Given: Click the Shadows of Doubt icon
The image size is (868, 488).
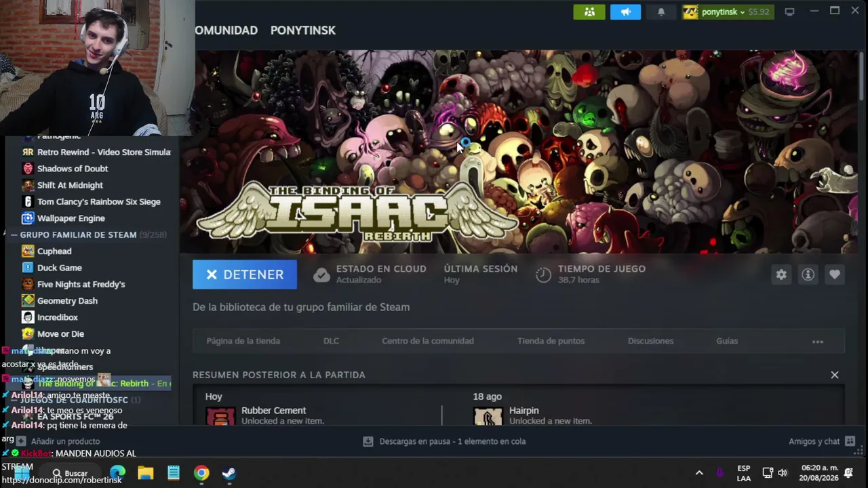Looking at the screenshot, I should 28,168.
